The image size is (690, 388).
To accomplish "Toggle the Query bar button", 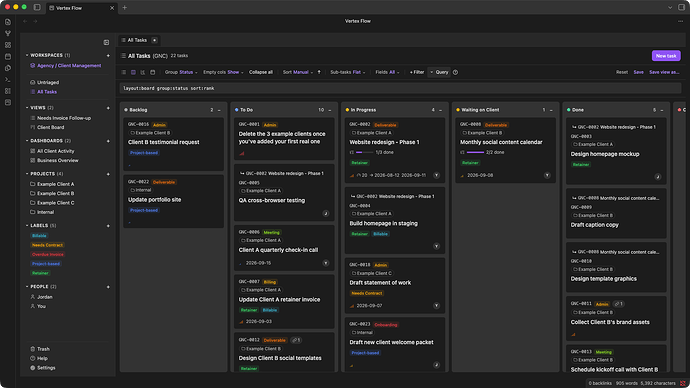I will coord(439,72).
